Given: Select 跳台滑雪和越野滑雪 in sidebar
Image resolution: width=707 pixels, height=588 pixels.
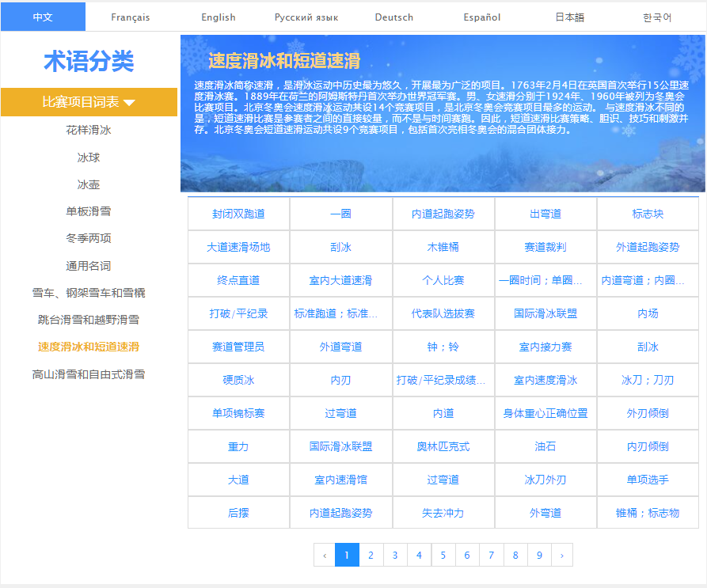Looking at the screenshot, I should pyautogui.click(x=89, y=320).
